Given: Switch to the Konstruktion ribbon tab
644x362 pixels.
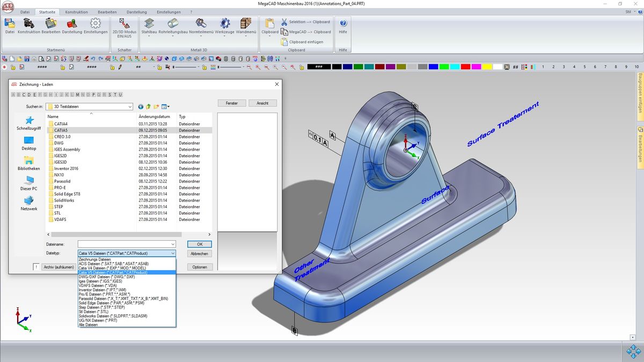Looking at the screenshot, I should point(77,12).
